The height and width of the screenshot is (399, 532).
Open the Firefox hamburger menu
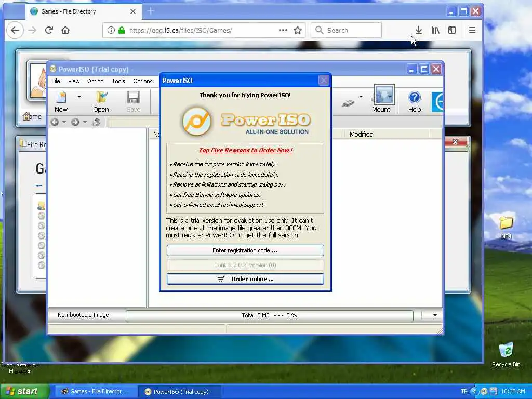click(472, 30)
